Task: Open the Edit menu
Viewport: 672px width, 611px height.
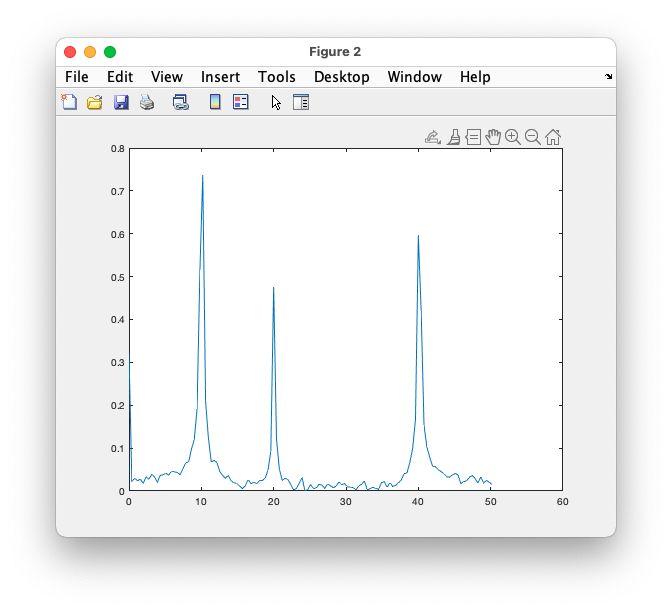Action: [x=120, y=77]
